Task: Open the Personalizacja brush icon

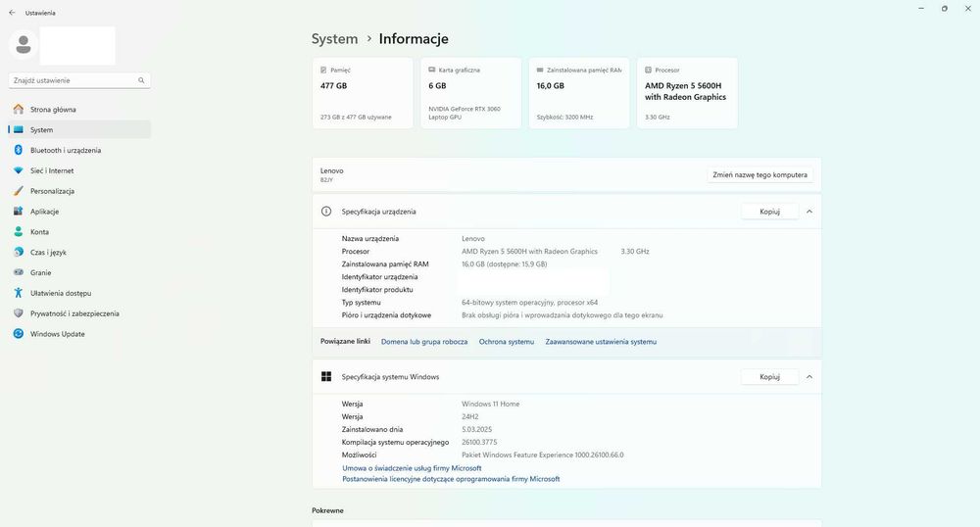Action: (x=18, y=191)
